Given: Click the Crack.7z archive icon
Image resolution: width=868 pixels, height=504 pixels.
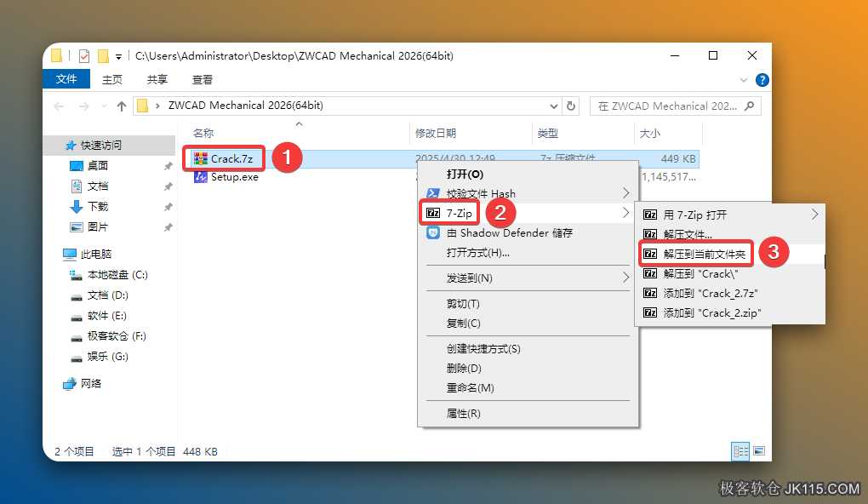Looking at the screenshot, I should 200,159.
